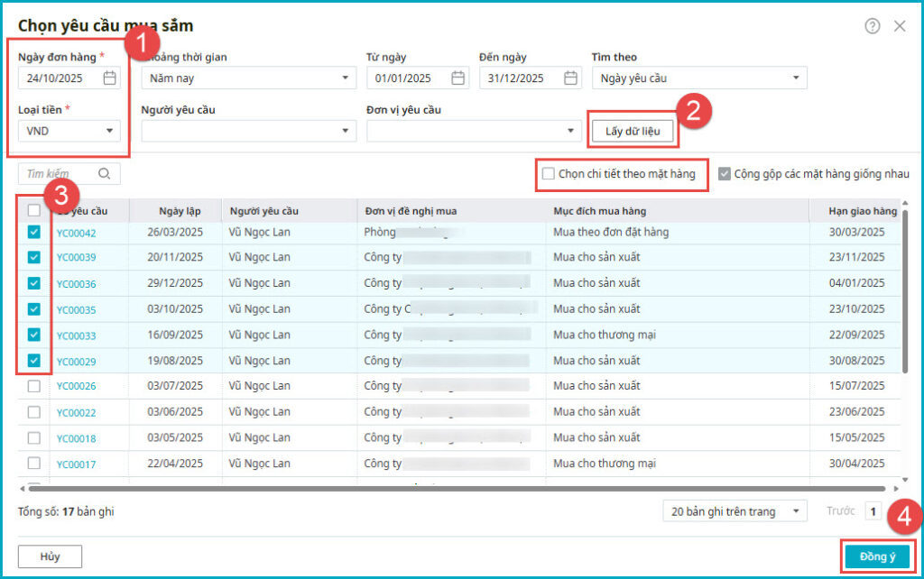Expand the Loại tiền VND dropdown
924x579 pixels.
tap(109, 131)
